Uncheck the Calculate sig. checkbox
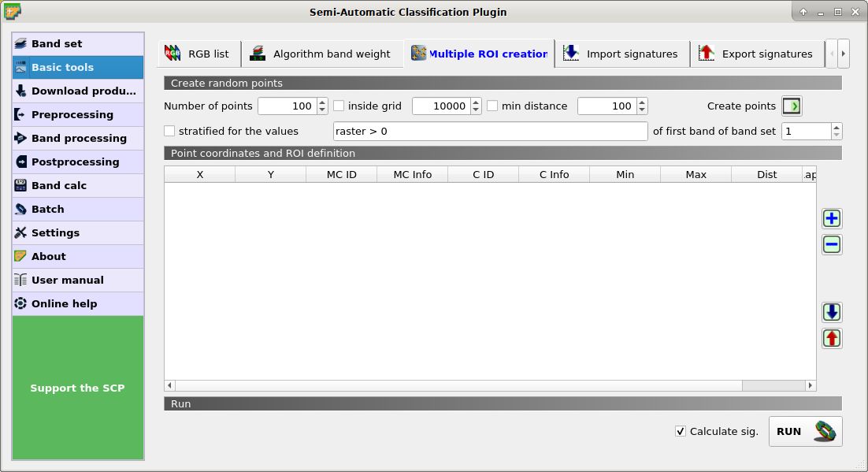The width and height of the screenshot is (868, 472). click(x=680, y=431)
